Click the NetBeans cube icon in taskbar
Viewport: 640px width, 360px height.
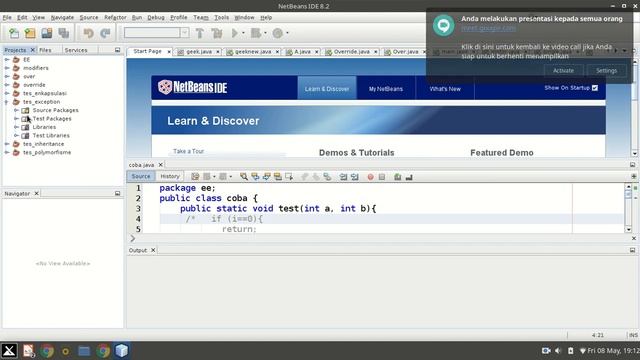click(x=122, y=351)
